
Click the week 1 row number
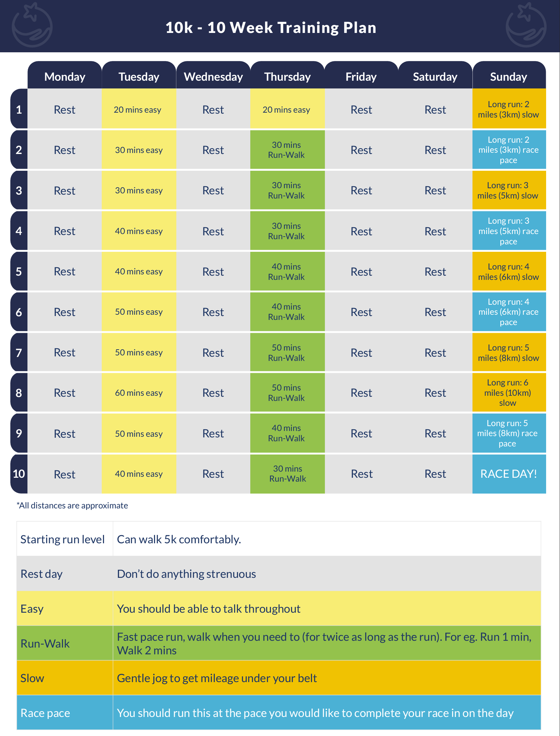[x=19, y=109]
